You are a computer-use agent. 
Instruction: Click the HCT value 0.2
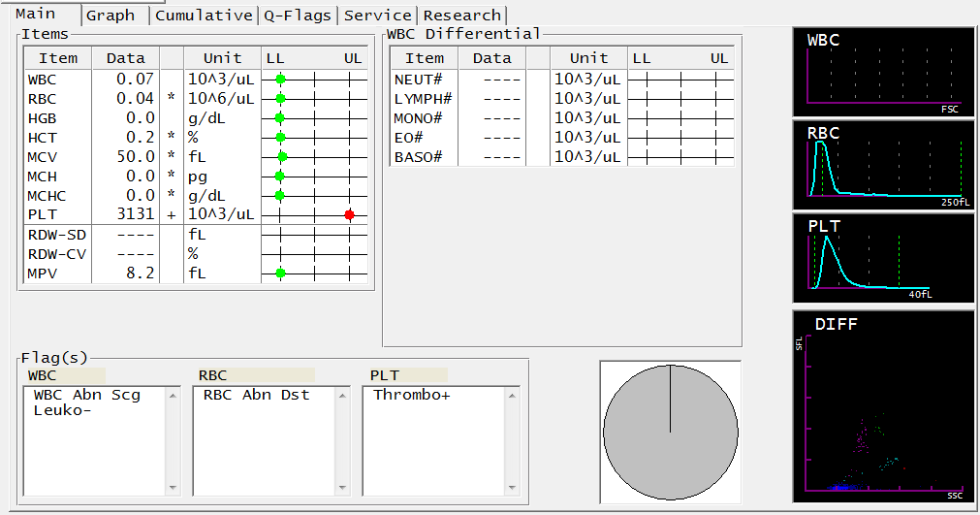140,138
